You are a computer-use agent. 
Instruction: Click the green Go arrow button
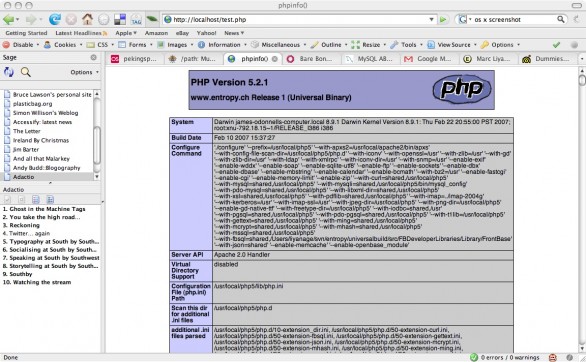(443, 19)
